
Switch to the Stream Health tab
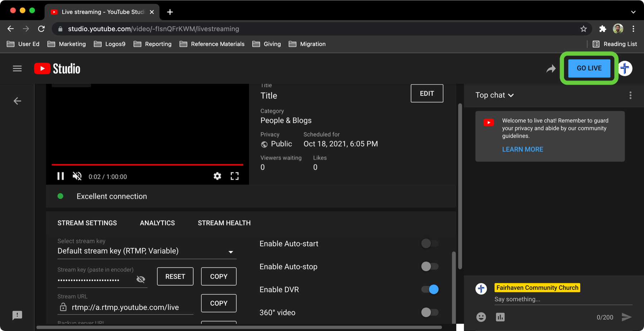coord(224,223)
